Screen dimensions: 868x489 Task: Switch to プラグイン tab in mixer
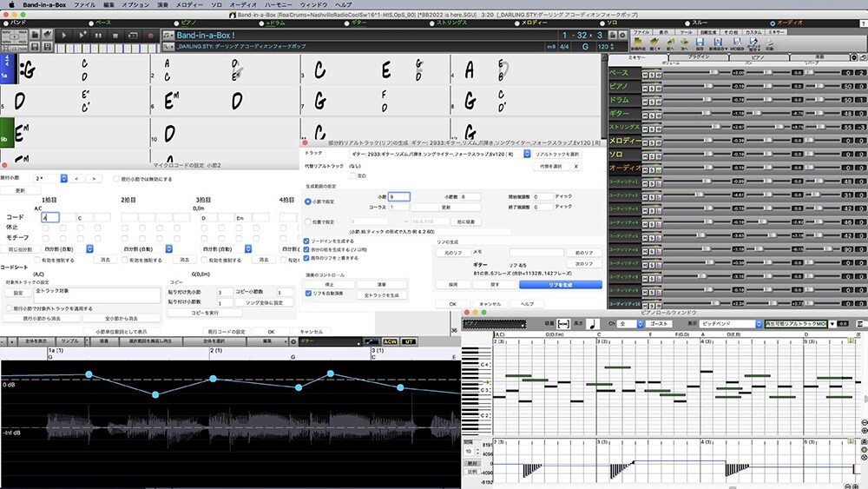pos(699,57)
